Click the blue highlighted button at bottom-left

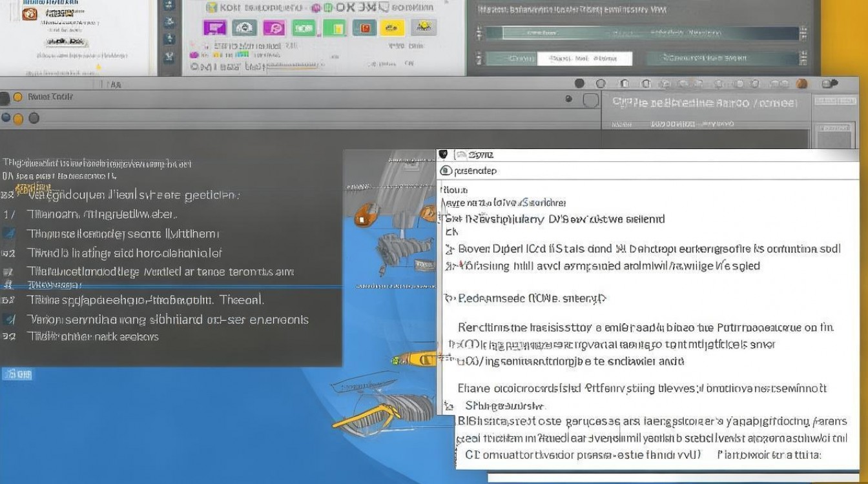(17, 374)
